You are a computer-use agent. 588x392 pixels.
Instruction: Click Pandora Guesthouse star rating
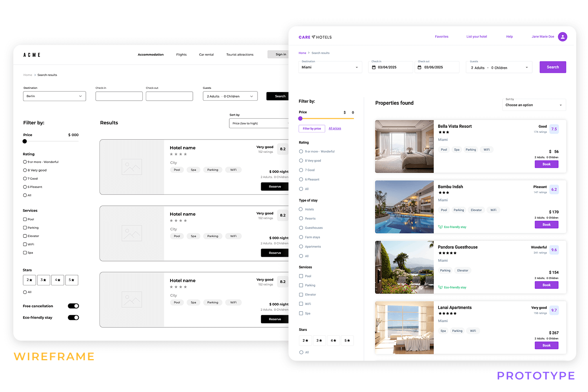[447, 253]
